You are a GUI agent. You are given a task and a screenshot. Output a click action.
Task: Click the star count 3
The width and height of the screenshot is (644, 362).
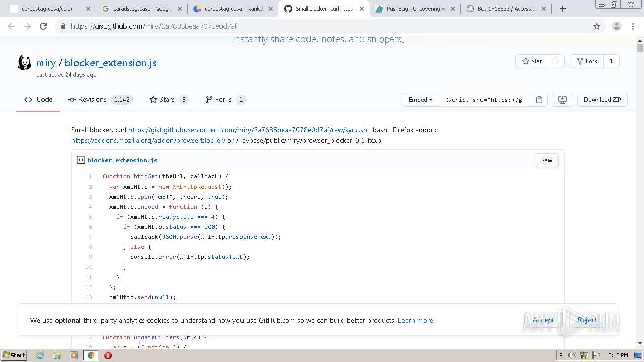[556, 61]
